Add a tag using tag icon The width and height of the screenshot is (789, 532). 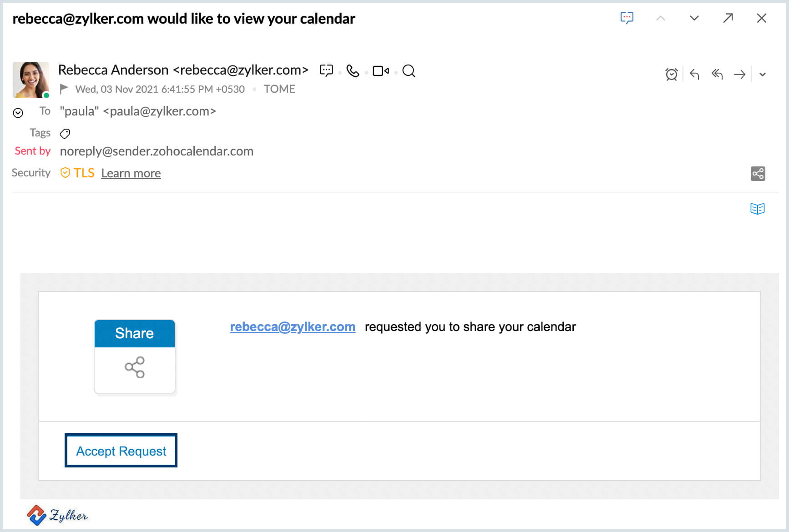pos(65,133)
